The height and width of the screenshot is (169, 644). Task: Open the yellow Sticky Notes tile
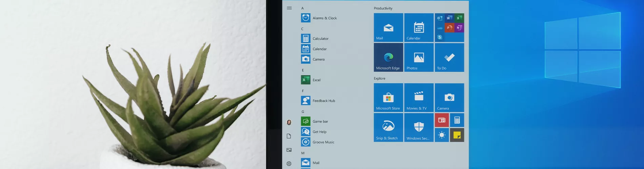pos(457,135)
